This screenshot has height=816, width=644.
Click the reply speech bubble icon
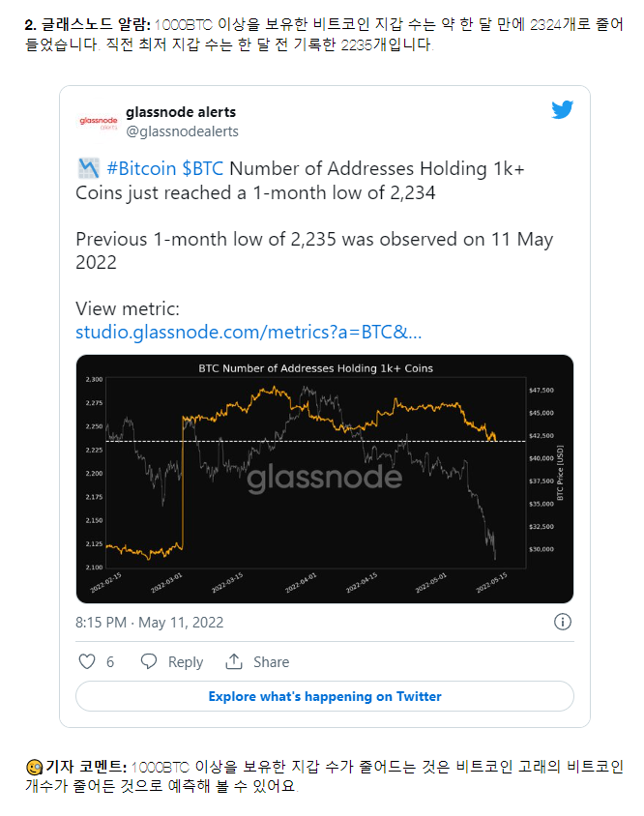pyautogui.click(x=149, y=661)
